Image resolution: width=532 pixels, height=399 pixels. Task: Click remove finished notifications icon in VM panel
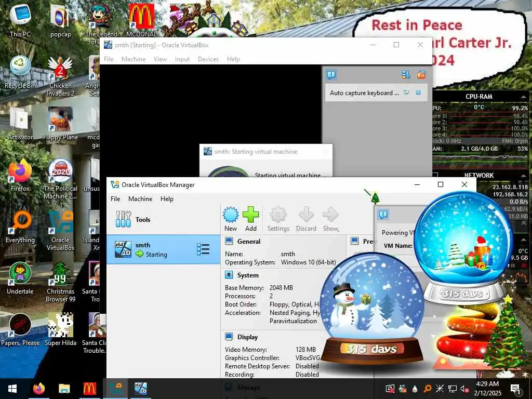[421, 75]
